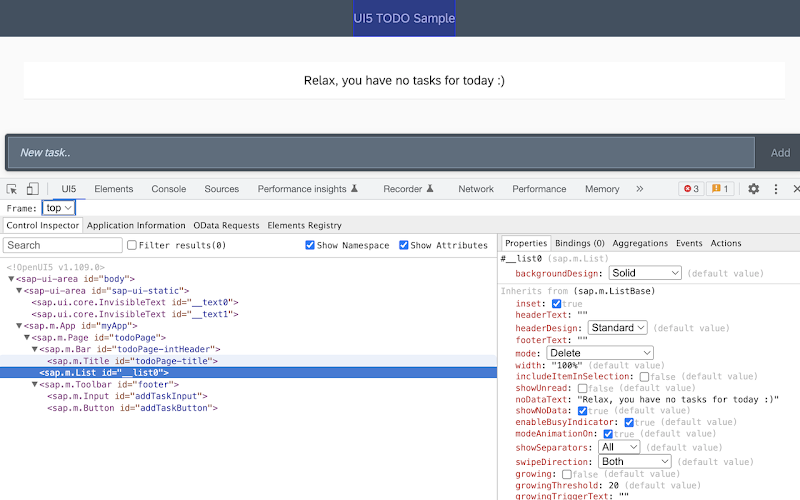The image size is (800, 500).
Task: Open the Performance insights tab
Action: click(307, 189)
